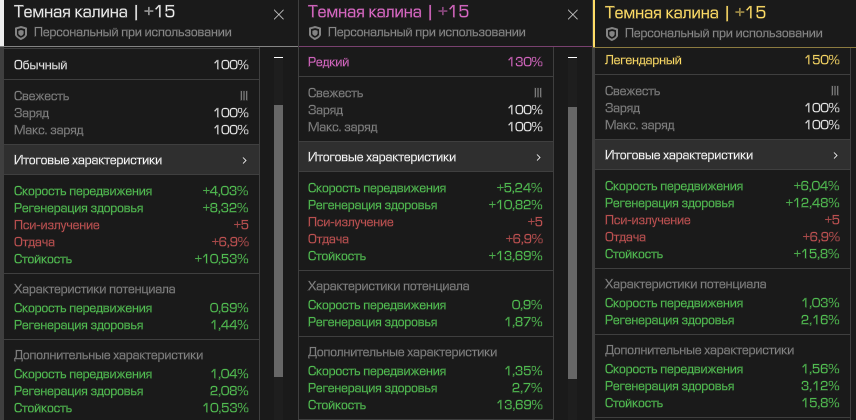Viewport: 856px width, 420px height.
Task: Collapse the Обычный panel with the minus icon
Action: pos(278,57)
